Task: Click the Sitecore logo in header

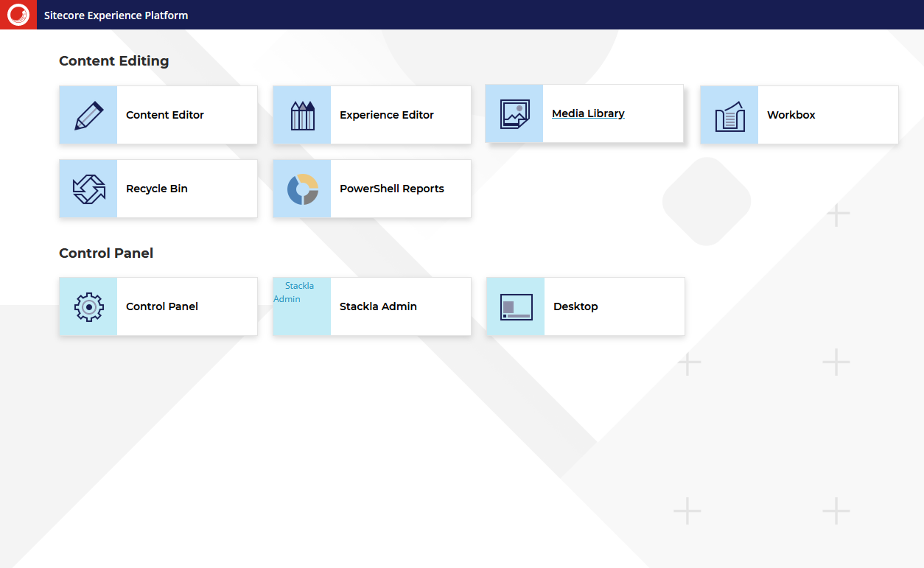Action: click(18, 15)
